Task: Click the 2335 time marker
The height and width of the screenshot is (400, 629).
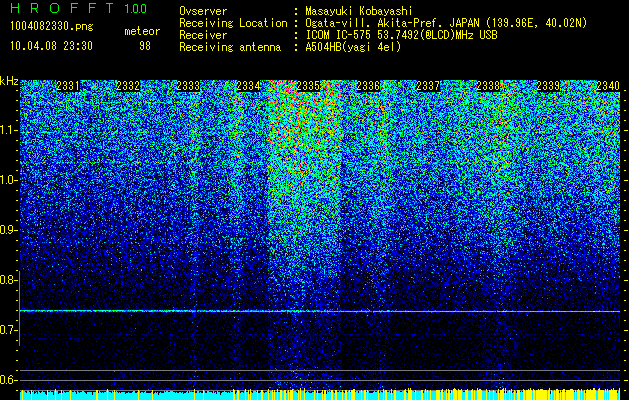Action: 308,86
